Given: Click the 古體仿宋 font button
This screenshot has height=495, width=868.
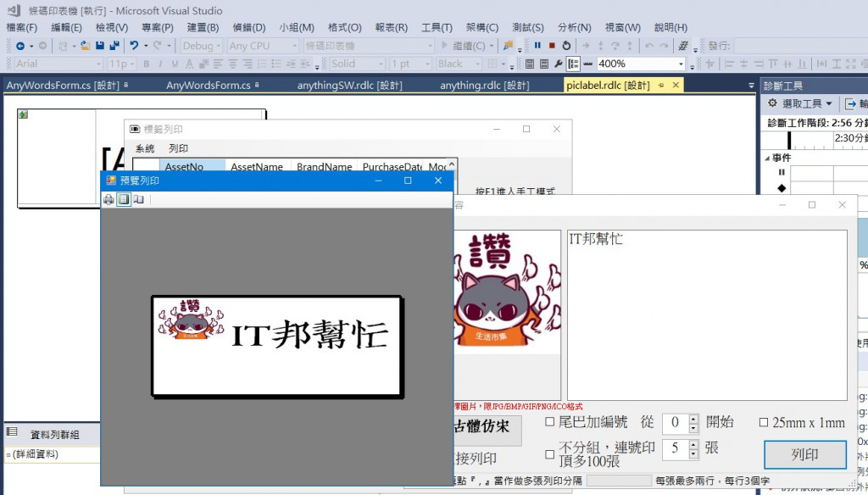Looking at the screenshot, I should point(487,431).
